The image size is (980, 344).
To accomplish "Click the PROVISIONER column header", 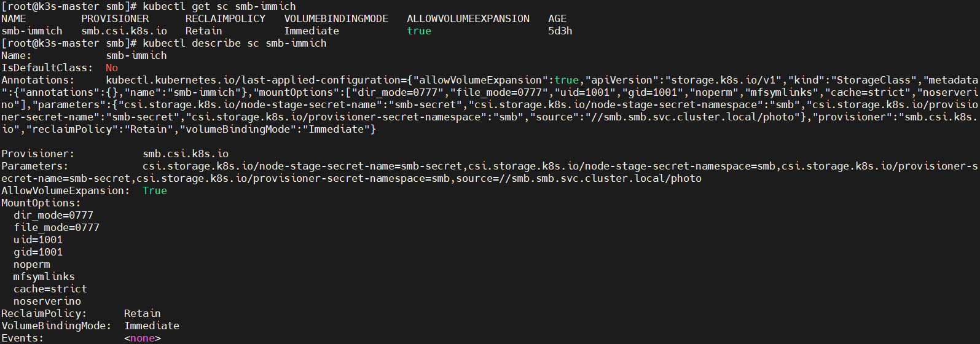I will 115,18.
